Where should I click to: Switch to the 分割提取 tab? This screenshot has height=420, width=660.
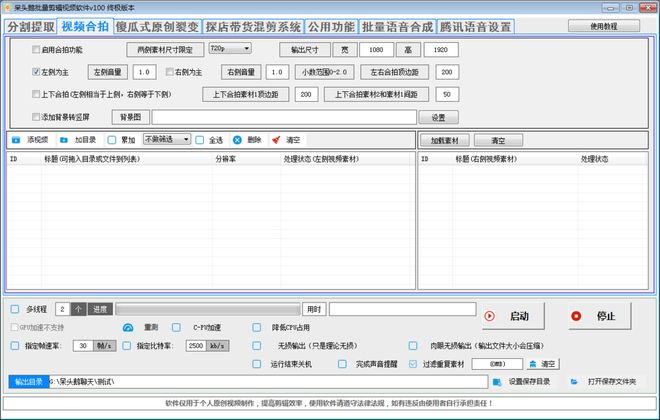(x=30, y=27)
